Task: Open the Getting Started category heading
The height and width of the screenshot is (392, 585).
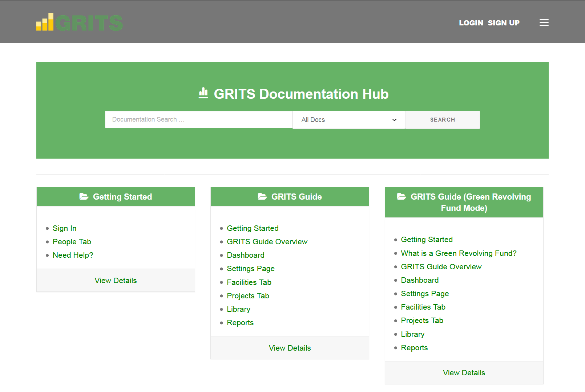Action: pos(122,197)
